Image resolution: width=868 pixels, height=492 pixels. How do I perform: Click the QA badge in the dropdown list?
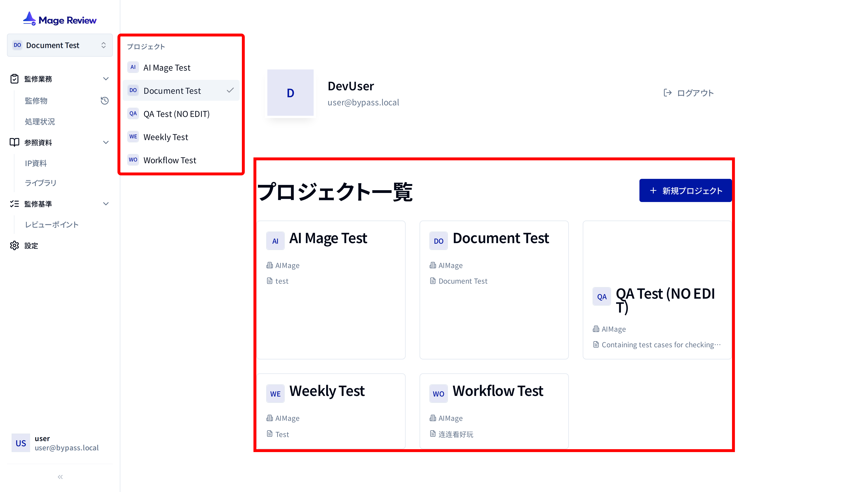coord(133,113)
